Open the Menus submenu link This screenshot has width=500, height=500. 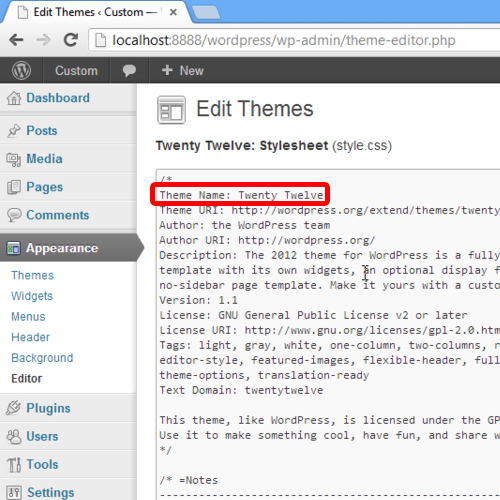point(28,317)
